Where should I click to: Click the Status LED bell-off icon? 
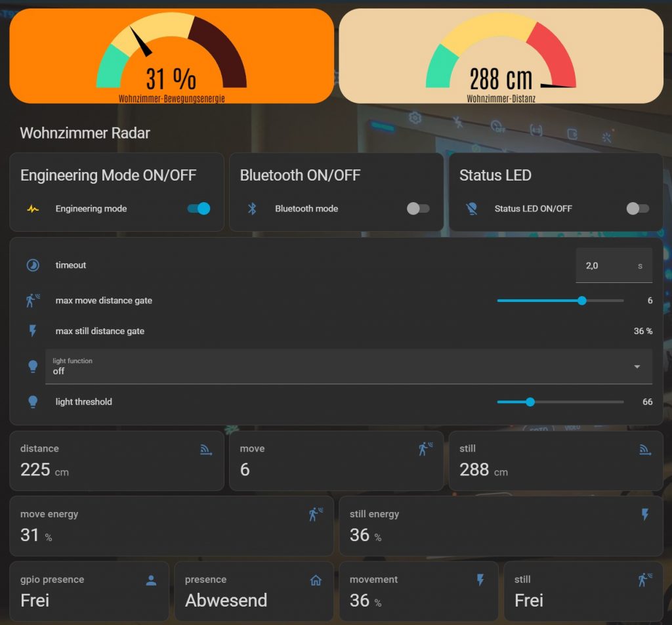471,209
